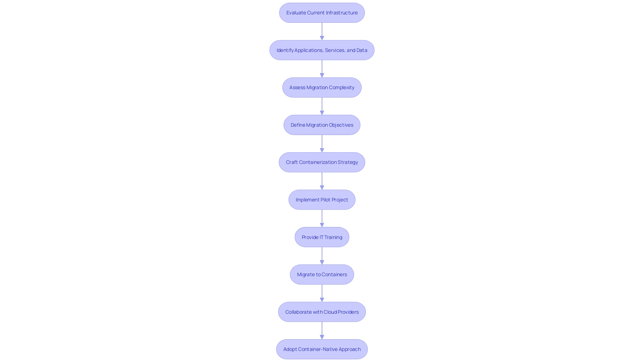This screenshot has width=644, height=362.
Task: Select the Identify Applications Services and Data node
Action: 322,50
